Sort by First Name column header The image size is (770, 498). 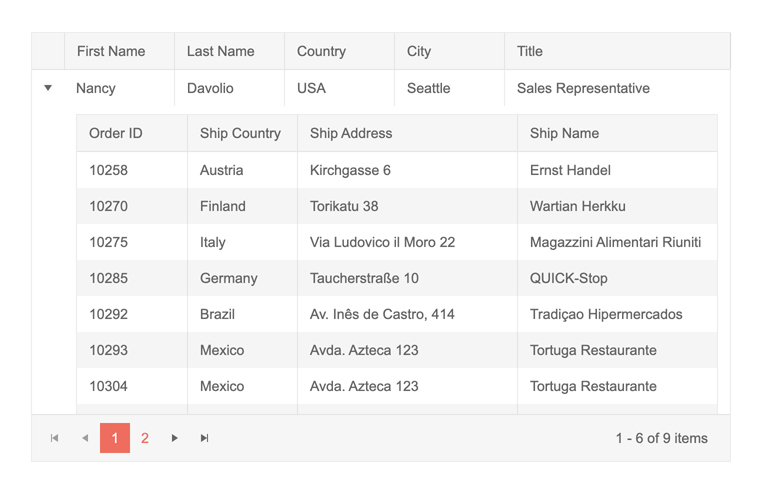tap(111, 51)
